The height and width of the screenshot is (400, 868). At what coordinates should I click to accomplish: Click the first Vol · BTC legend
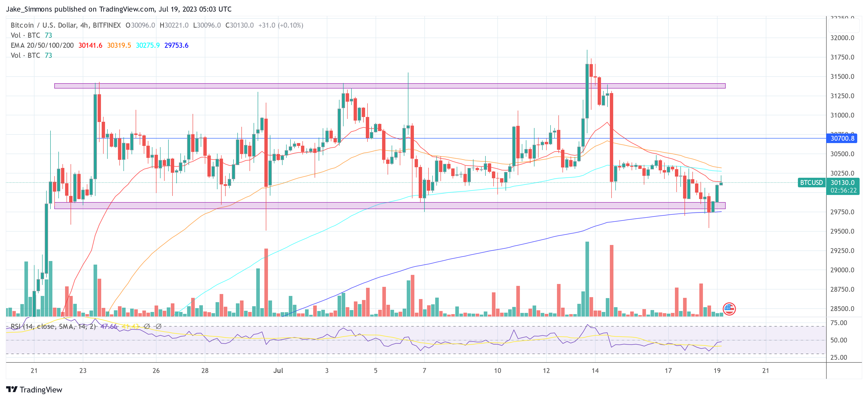[x=31, y=35]
